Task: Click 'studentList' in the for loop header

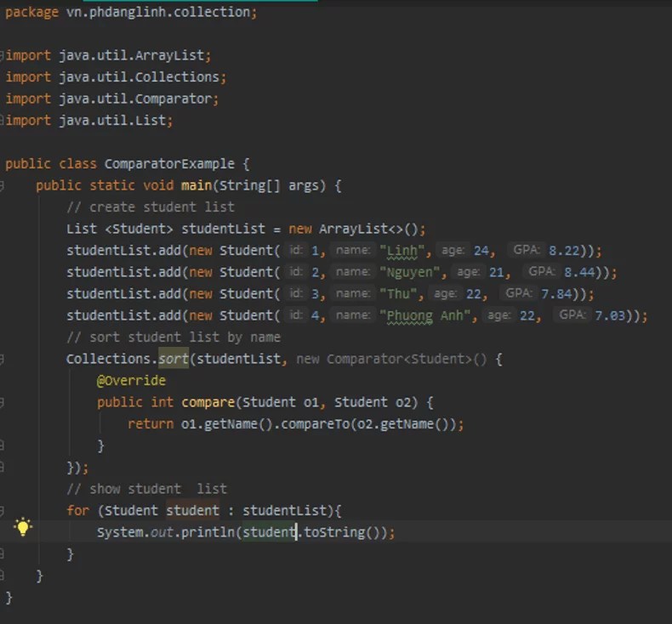Action: click(285, 510)
